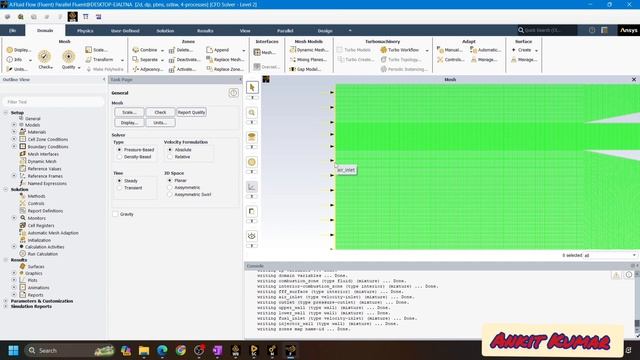640x360 pixels.
Task: Click Automatic adapt in the Adapt group
Action: point(485,50)
